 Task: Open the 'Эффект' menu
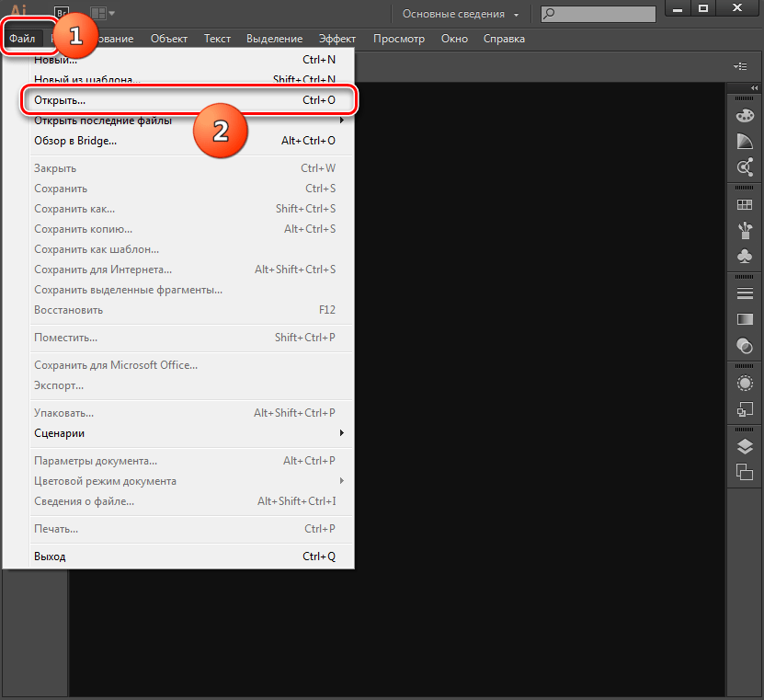coord(337,39)
